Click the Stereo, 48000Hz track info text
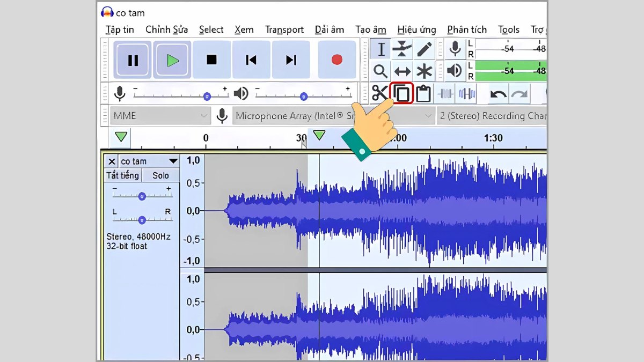 [x=138, y=237]
